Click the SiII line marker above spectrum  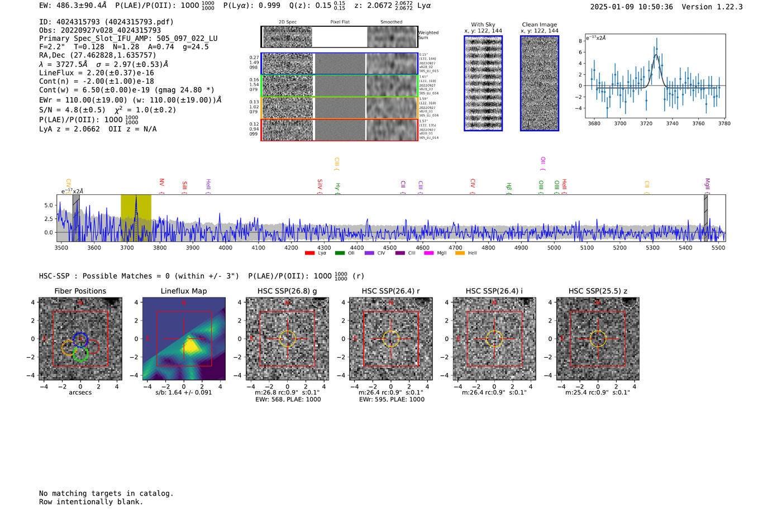[184, 188]
